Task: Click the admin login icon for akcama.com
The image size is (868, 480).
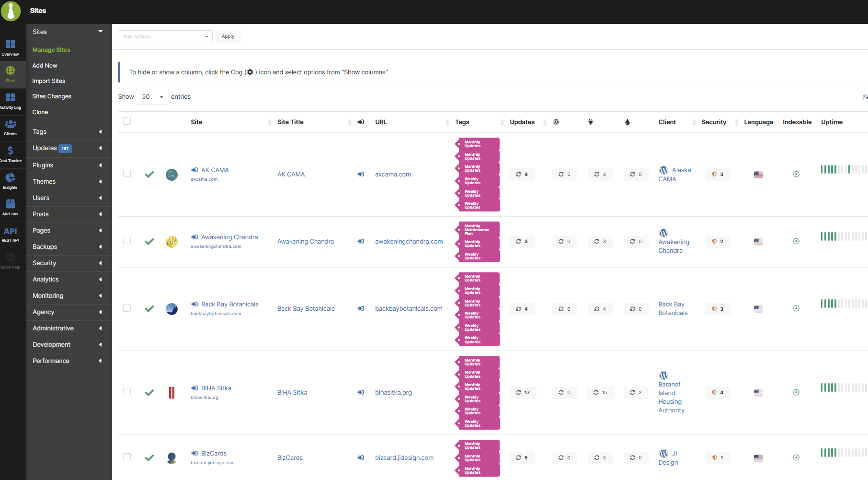Action: (x=361, y=175)
